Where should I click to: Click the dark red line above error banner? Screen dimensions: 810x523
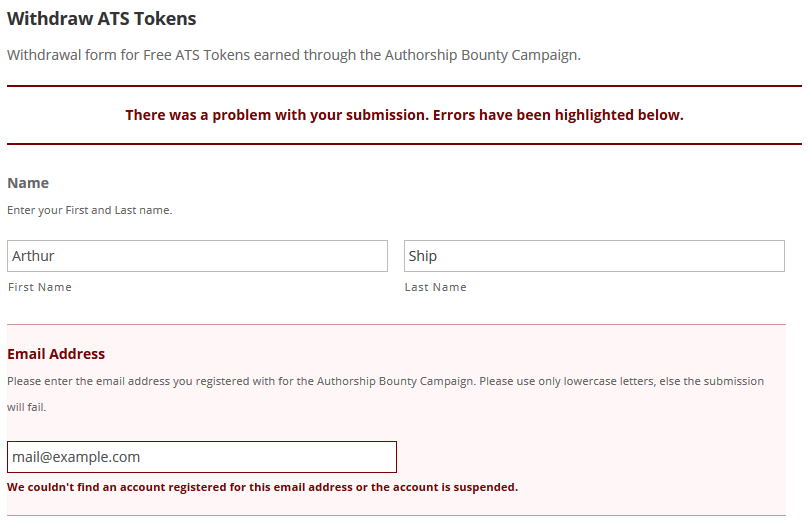[404, 87]
